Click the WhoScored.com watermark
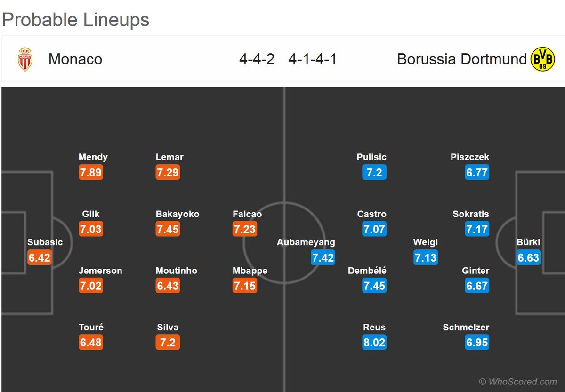Image resolution: width=565 pixels, height=392 pixels. tap(518, 382)
